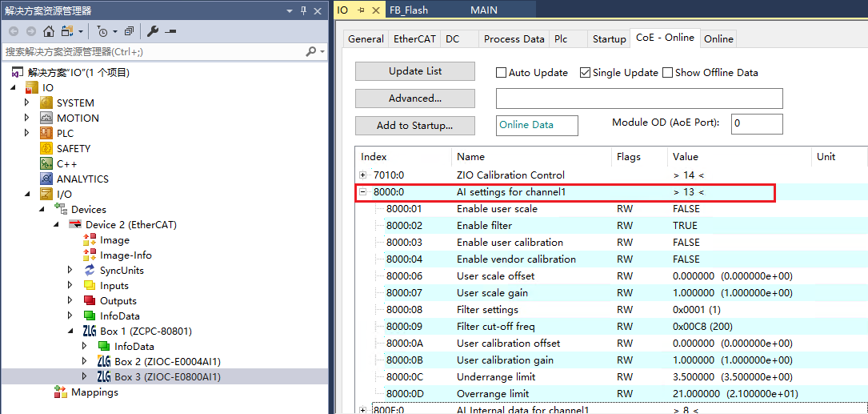Expand the 7010:0 ZIO Calibration Control entry
The image size is (868, 414).
click(363, 175)
